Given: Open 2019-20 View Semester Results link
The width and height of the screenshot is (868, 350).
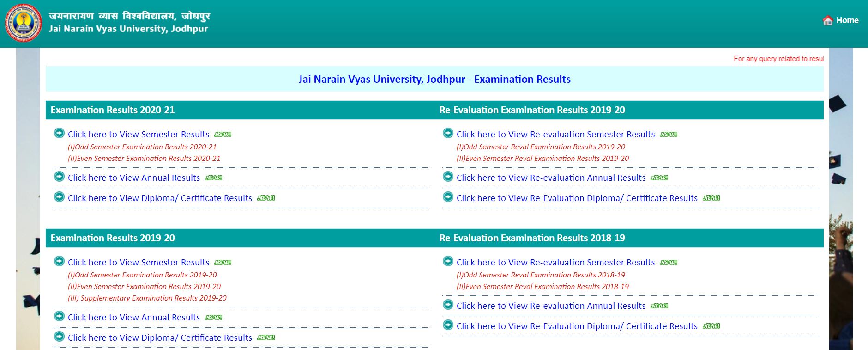Looking at the screenshot, I should coord(139,263).
